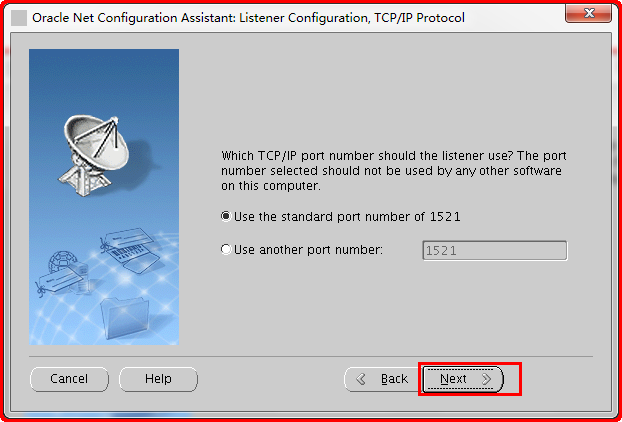
Task: Click the small title bar application icon
Action: [x=19, y=17]
